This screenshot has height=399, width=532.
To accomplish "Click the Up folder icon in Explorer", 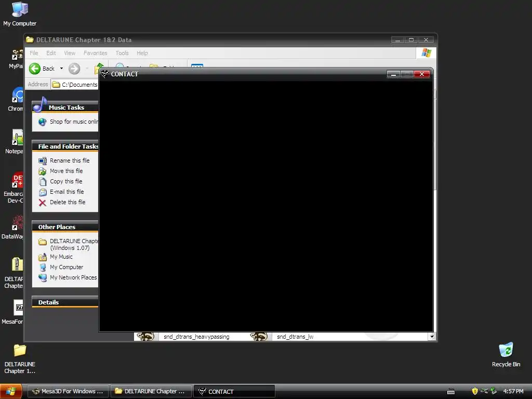I will (98, 68).
